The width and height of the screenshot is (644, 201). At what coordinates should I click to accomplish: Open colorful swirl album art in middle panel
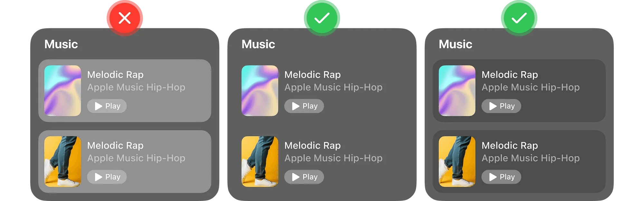click(x=260, y=91)
